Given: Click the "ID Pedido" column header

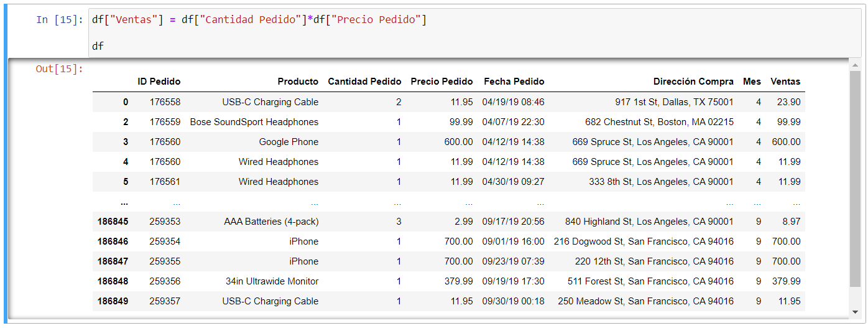Looking at the screenshot, I should [159, 82].
